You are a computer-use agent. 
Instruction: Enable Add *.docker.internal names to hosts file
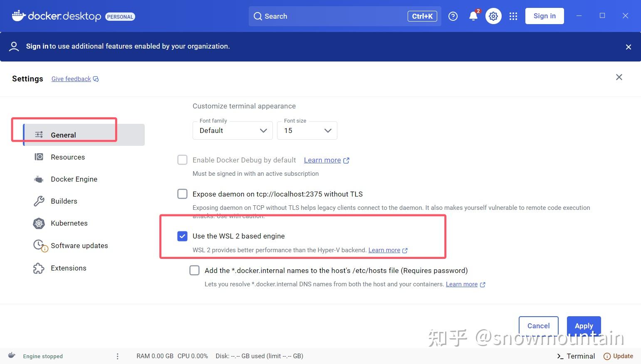(194, 270)
